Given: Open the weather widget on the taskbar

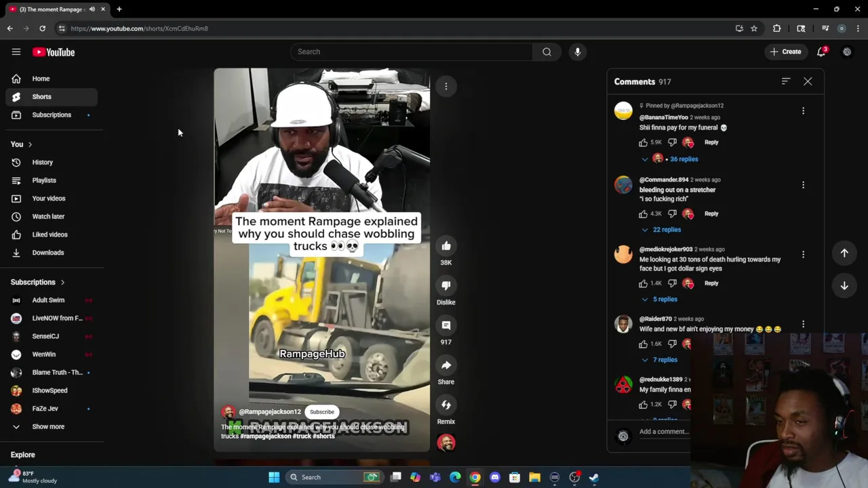Looking at the screenshot, I should (x=34, y=476).
